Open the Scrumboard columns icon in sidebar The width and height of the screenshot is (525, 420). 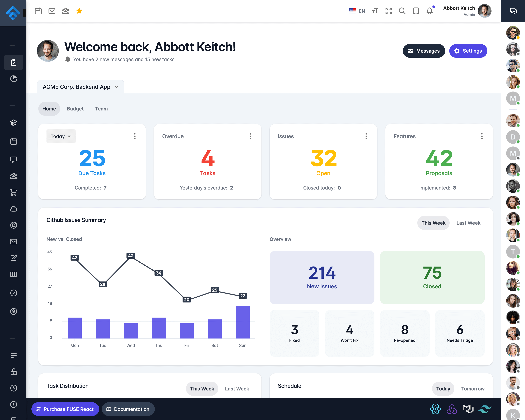(x=14, y=274)
